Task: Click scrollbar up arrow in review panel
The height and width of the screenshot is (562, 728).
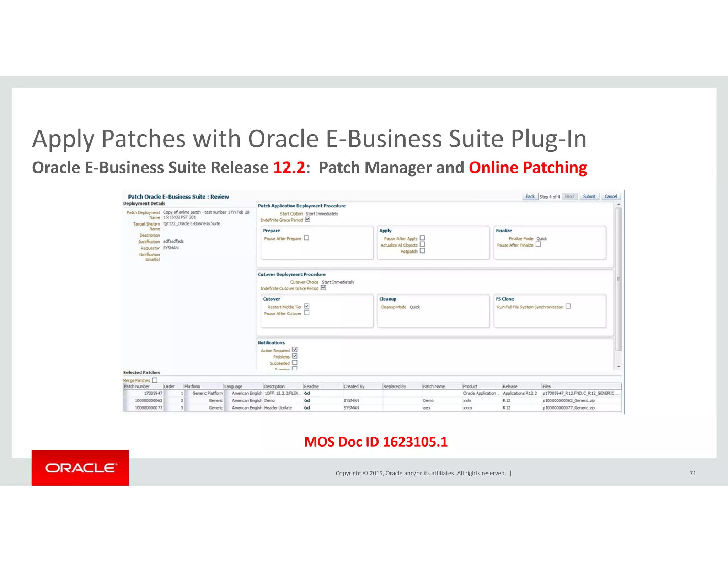Action: pos(619,204)
